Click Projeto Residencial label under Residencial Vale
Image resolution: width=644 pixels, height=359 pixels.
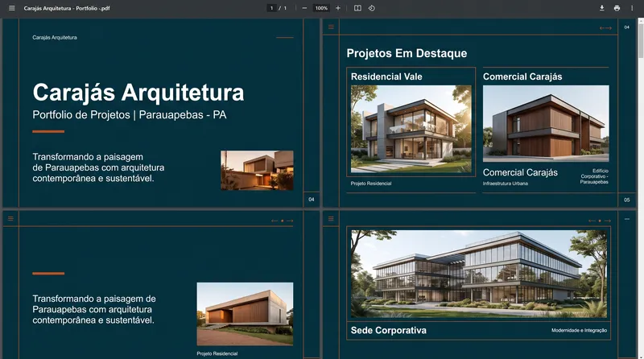coord(371,184)
